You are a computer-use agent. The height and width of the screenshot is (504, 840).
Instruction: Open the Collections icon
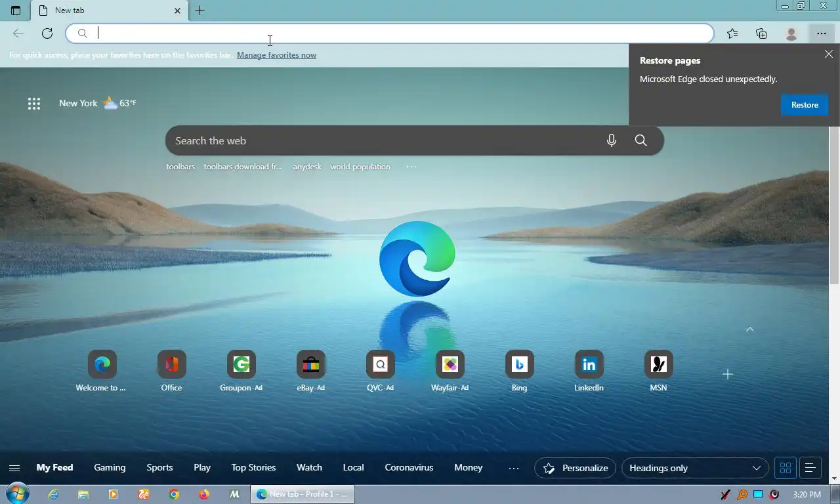point(761,33)
